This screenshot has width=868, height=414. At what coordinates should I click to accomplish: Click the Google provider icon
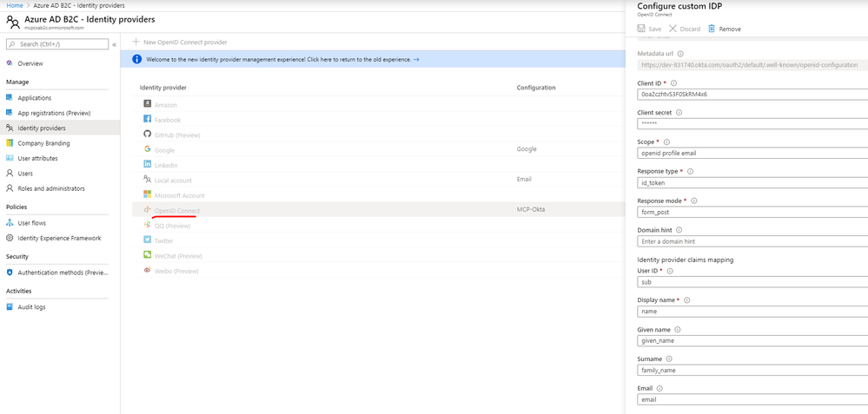[x=147, y=149]
